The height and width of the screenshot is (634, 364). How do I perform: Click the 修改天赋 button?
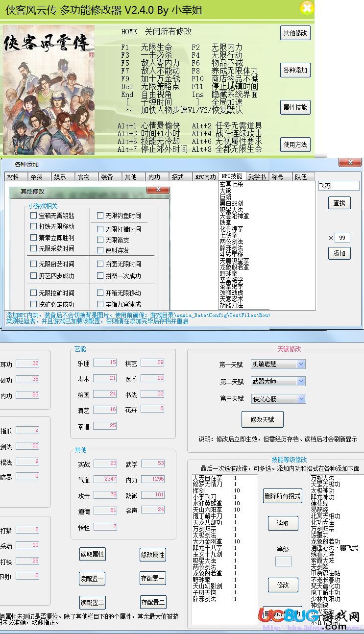tap(262, 419)
